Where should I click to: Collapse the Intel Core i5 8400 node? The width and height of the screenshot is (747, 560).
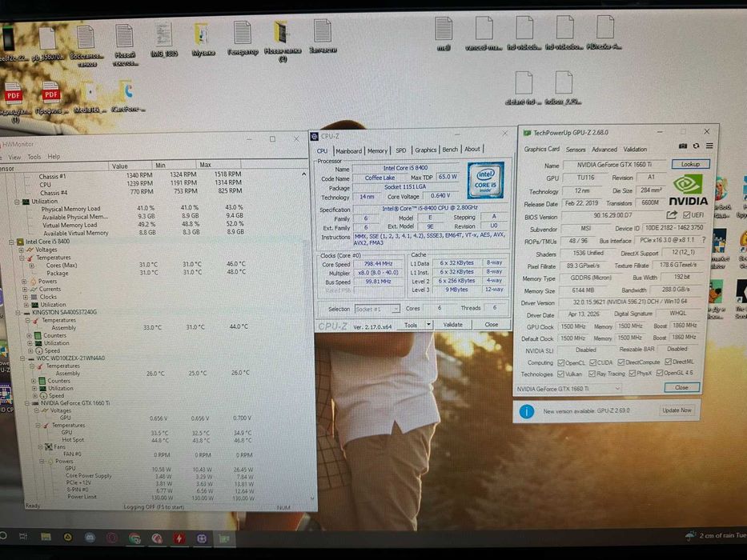(x=11, y=242)
